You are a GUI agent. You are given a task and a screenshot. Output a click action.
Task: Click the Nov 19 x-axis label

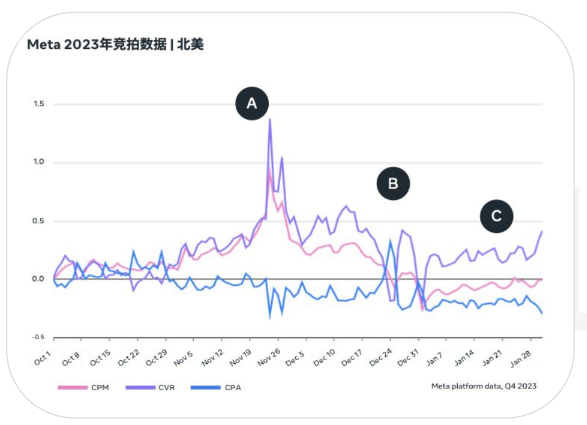coord(240,358)
